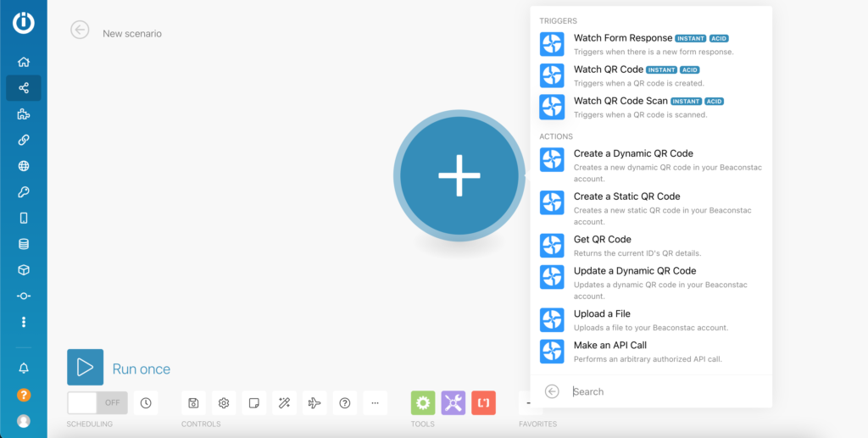Image resolution: width=868 pixels, height=438 pixels.
Task: Toggle scheduling switch from OFF
Action: (97, 402)
